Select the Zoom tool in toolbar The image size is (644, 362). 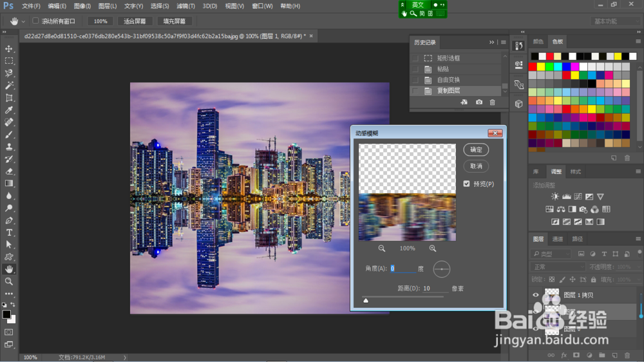[8, 281]
